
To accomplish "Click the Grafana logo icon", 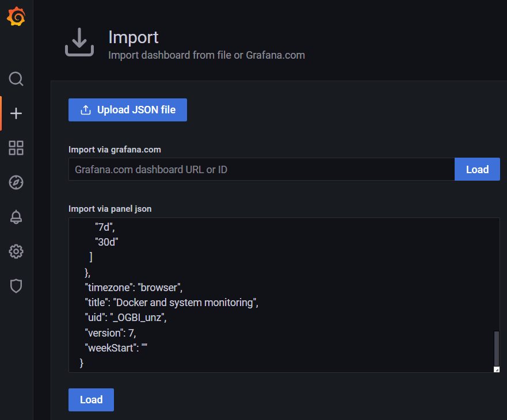I will tap(16, 16).
